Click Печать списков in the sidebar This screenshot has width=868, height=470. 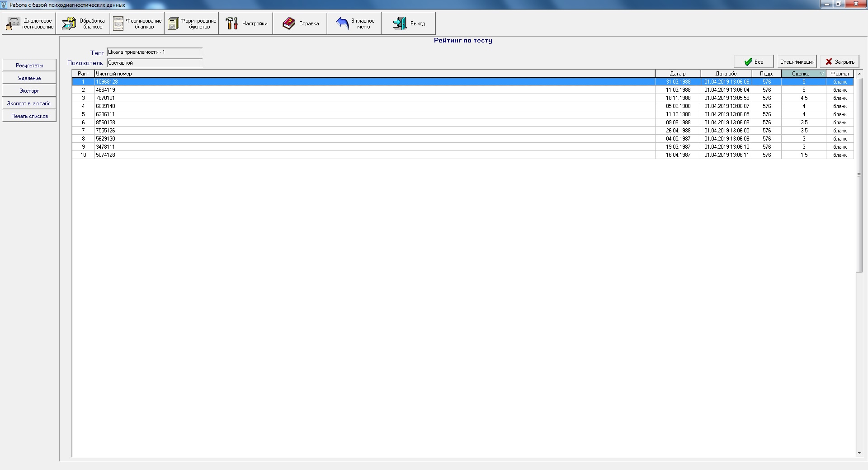[29, 116]
